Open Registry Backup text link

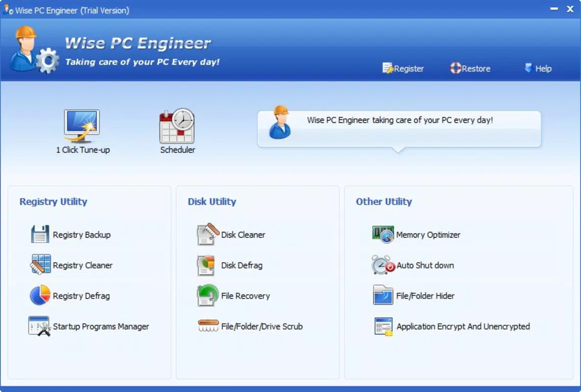pyautogui.click(x=81, y=235)
